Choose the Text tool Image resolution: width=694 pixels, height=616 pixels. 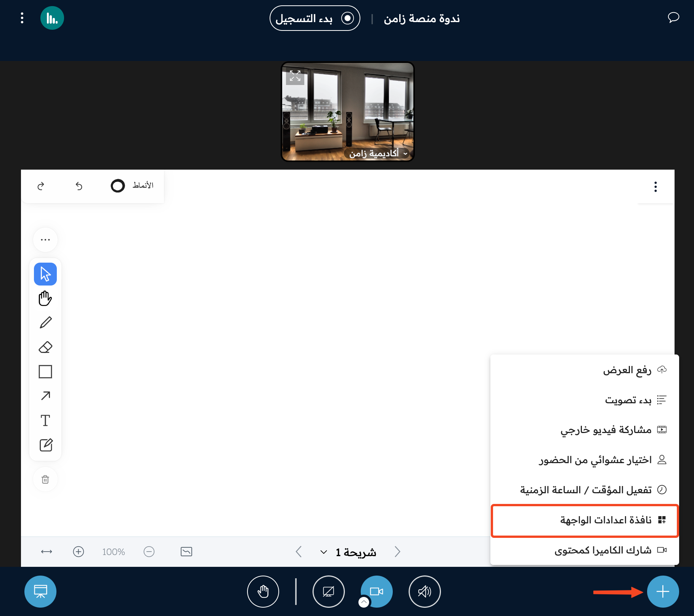click(45, 420)
